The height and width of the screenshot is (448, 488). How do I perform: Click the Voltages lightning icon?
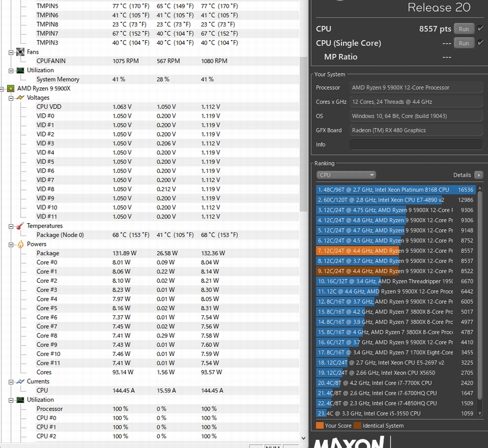[x=20, y=98]
